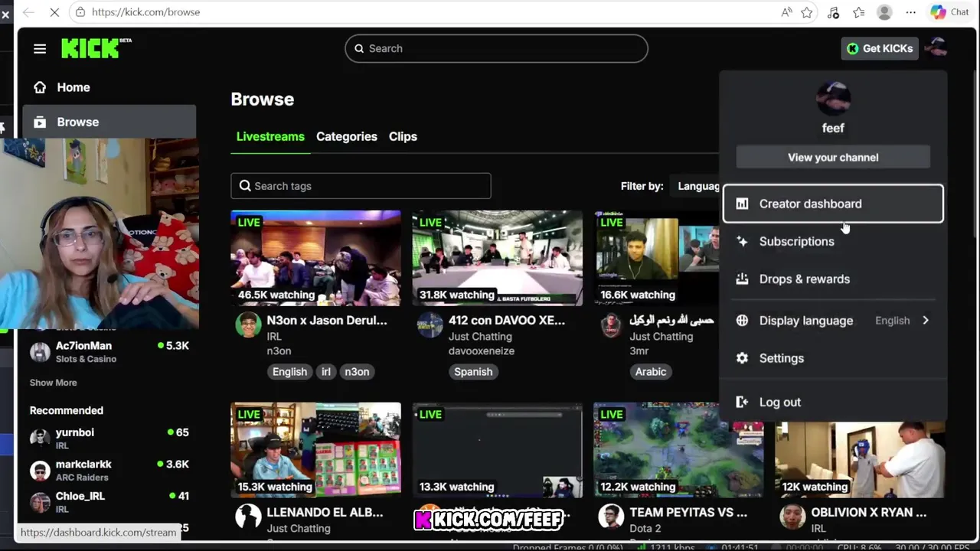
Task: Click the browser favorites star icon
Action: click(x=807, y=12)
